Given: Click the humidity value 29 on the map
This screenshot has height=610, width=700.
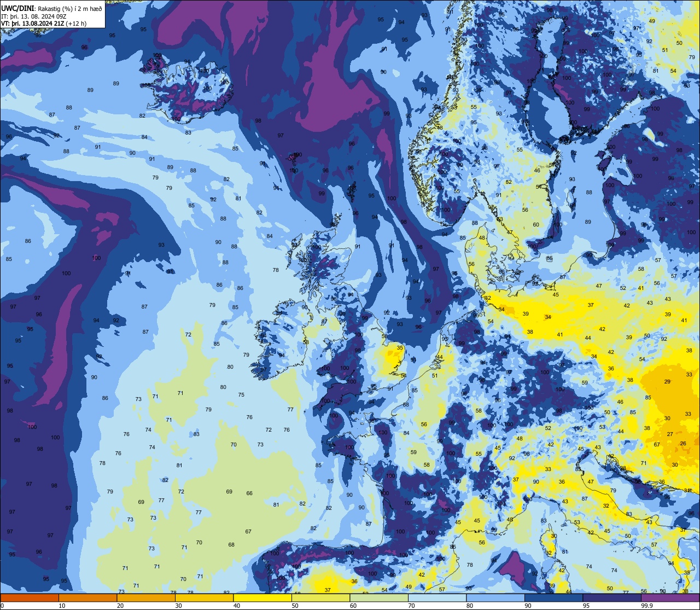Looking at the screenshot, I should pyautogui.click(x=667, y=381).
